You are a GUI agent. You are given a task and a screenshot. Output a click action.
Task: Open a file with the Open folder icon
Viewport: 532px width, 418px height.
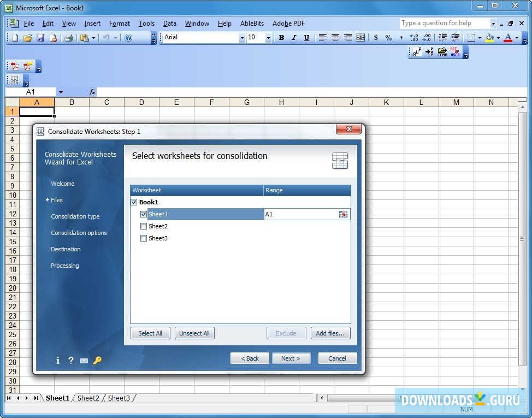tap(28, 38)
